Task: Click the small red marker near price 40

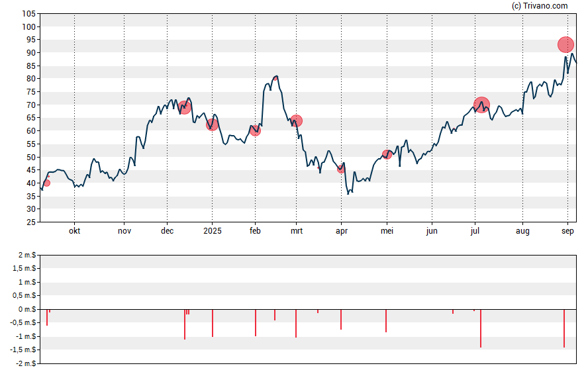Action: pos(46,183)
